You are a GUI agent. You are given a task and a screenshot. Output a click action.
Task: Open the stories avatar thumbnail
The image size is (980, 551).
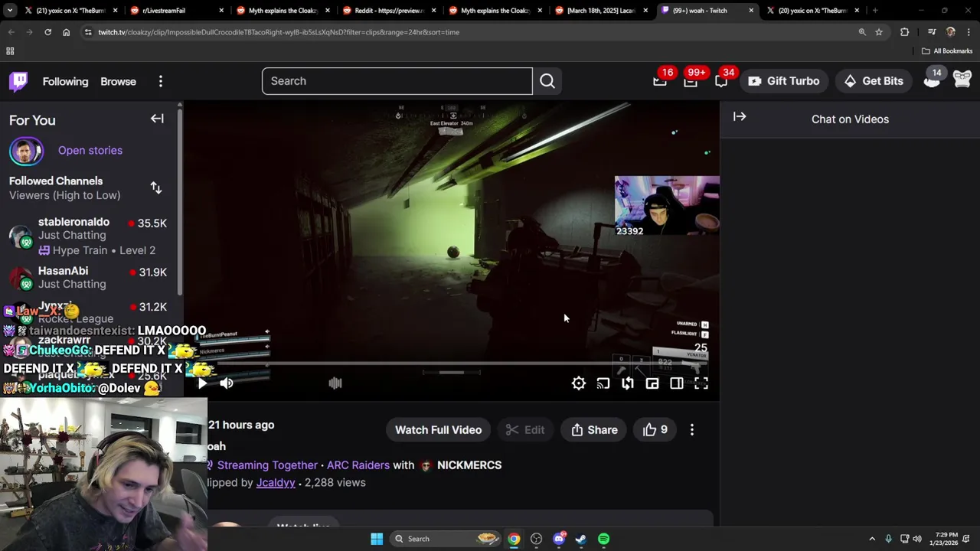point(26,151)
